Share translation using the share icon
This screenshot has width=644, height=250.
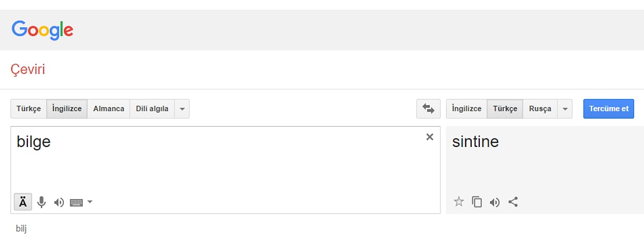click(513, 202)
